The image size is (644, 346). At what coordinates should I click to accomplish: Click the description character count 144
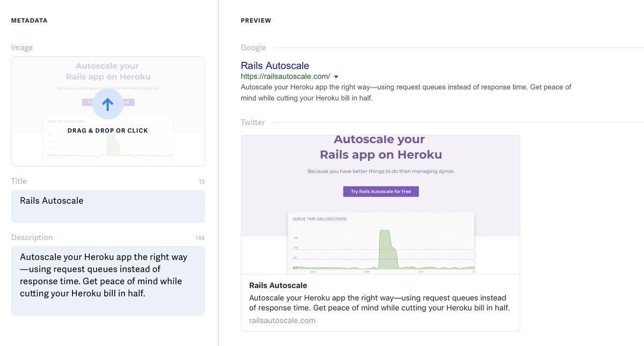point(200,238)
